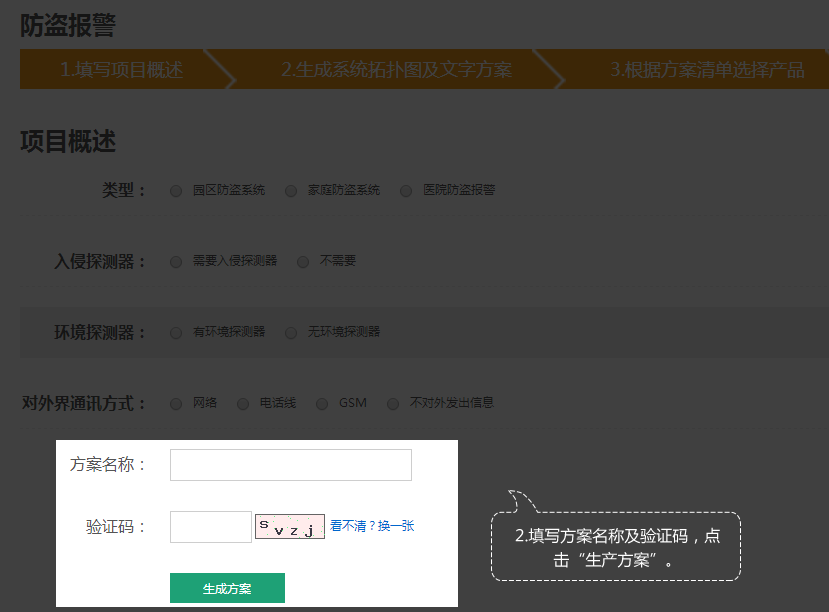Screen dimensions: 829x612
Task: Select the 园区防盗系统 radio button
Action: (176, 191)
